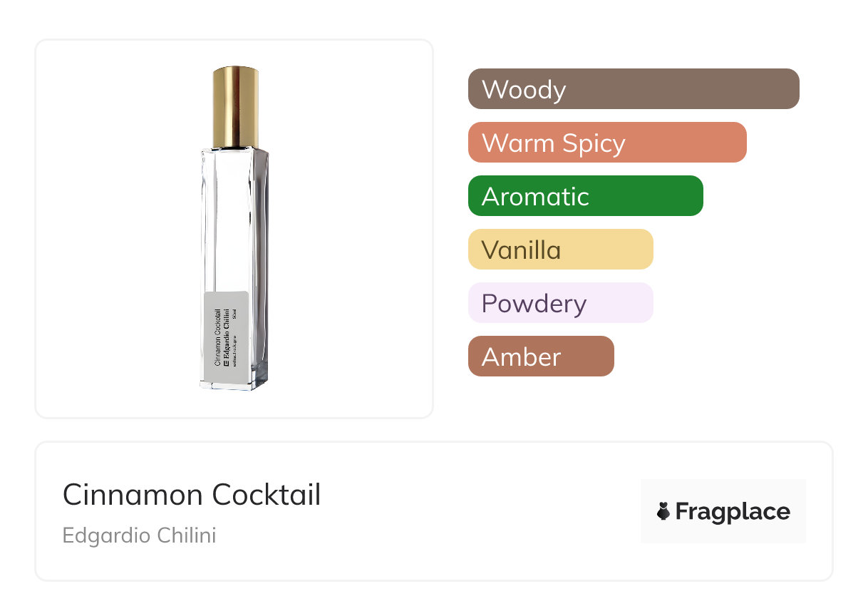Click the 50ml size text on bottle label
868x616 pixels.
point(234,315)
